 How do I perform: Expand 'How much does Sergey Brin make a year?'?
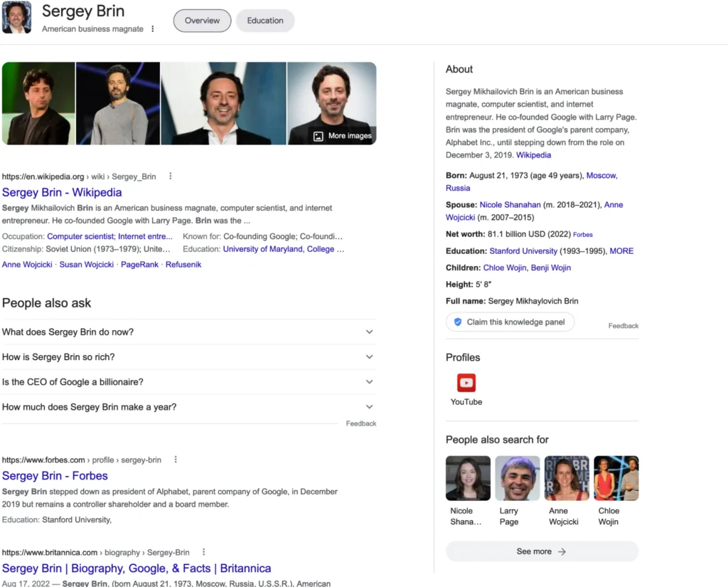click(189, 407)
